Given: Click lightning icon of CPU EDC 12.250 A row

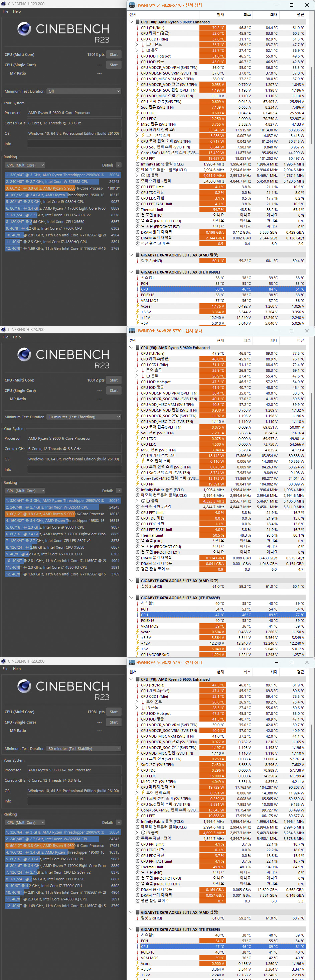Looking at the screenshot, I should (138, 118).
